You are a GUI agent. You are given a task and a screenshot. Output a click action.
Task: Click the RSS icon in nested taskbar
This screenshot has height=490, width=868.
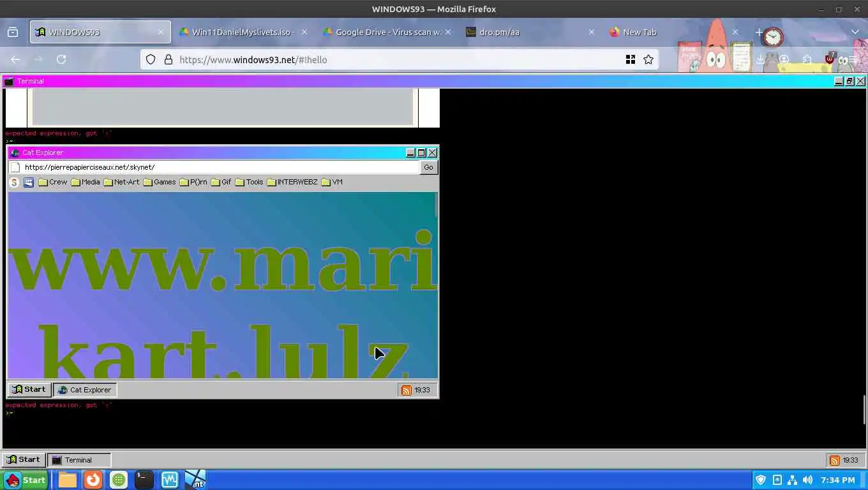(406, 390)
